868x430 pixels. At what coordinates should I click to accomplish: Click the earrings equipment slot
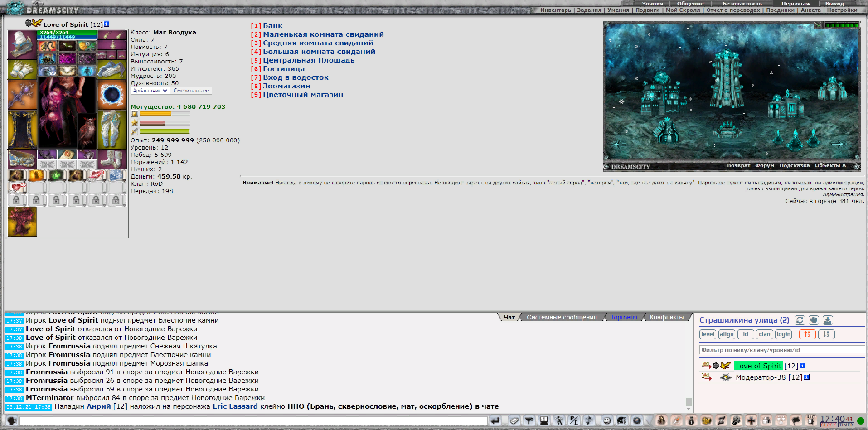(112, 35)
